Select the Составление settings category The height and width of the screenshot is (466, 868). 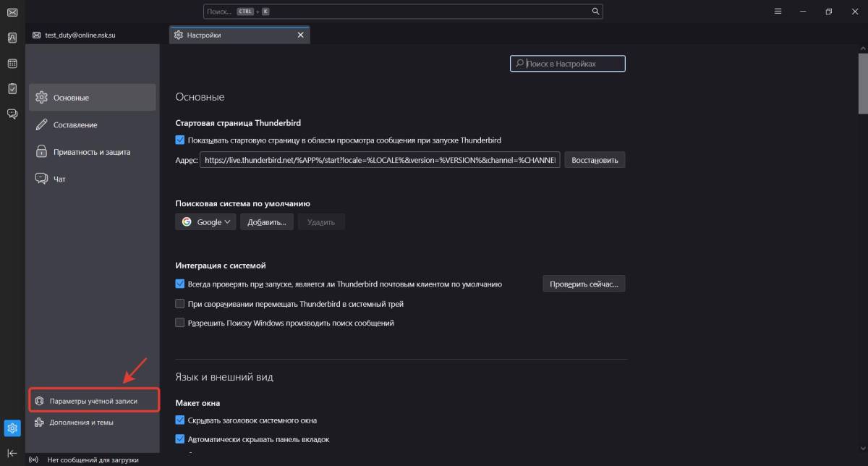point(75,125)
